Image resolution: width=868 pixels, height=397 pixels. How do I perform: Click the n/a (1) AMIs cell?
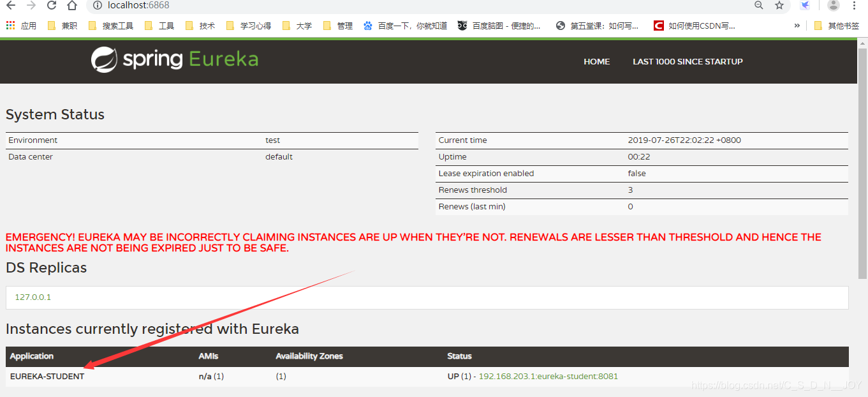211,376
